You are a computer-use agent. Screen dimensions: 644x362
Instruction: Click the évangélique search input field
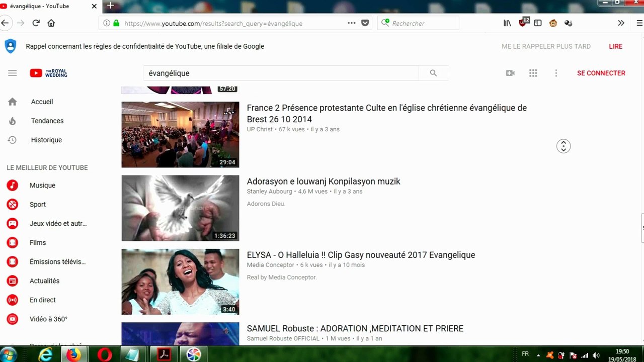click(281, 73)
